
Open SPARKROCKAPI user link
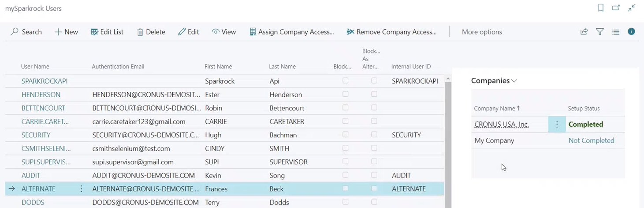click(45, 81)
